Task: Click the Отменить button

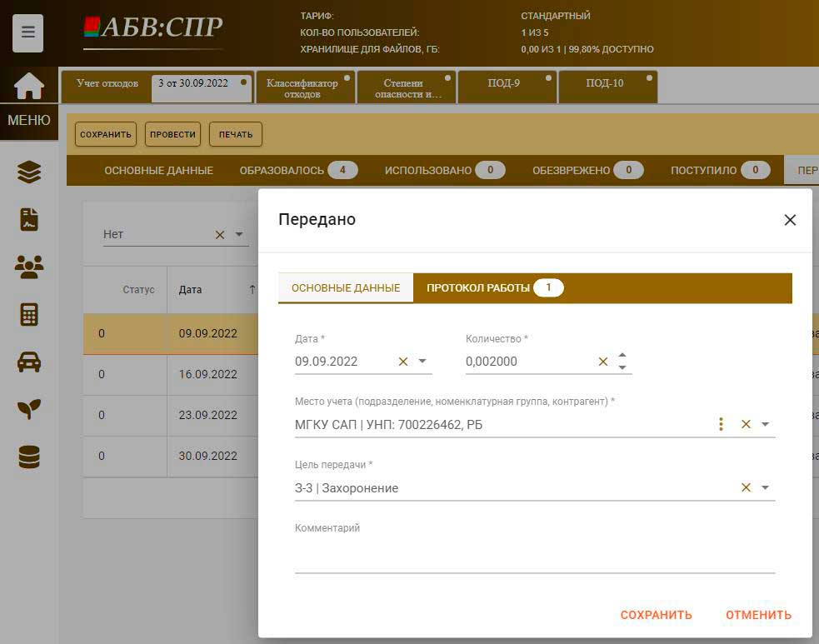Action: tap(758, 615)
